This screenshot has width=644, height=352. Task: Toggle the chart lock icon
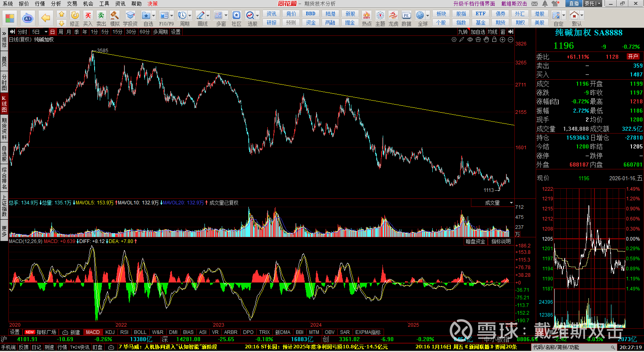point(494,39)
